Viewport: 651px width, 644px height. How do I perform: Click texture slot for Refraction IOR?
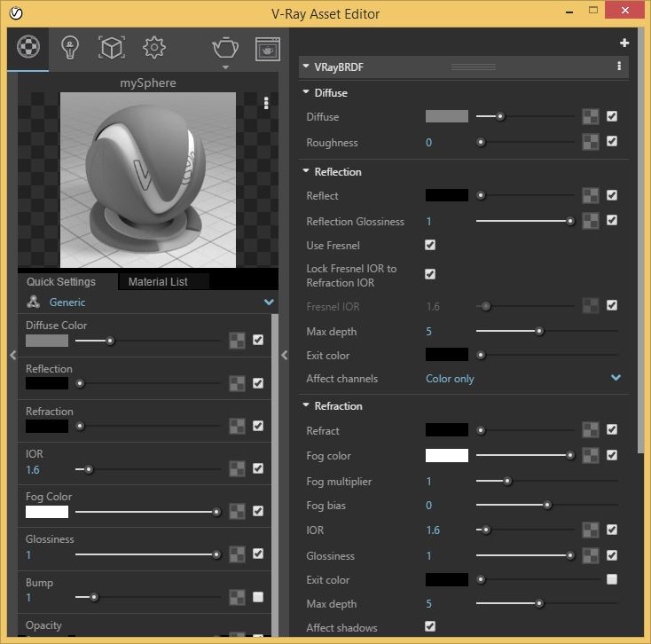pyautogui.click(x=591, y=530)
